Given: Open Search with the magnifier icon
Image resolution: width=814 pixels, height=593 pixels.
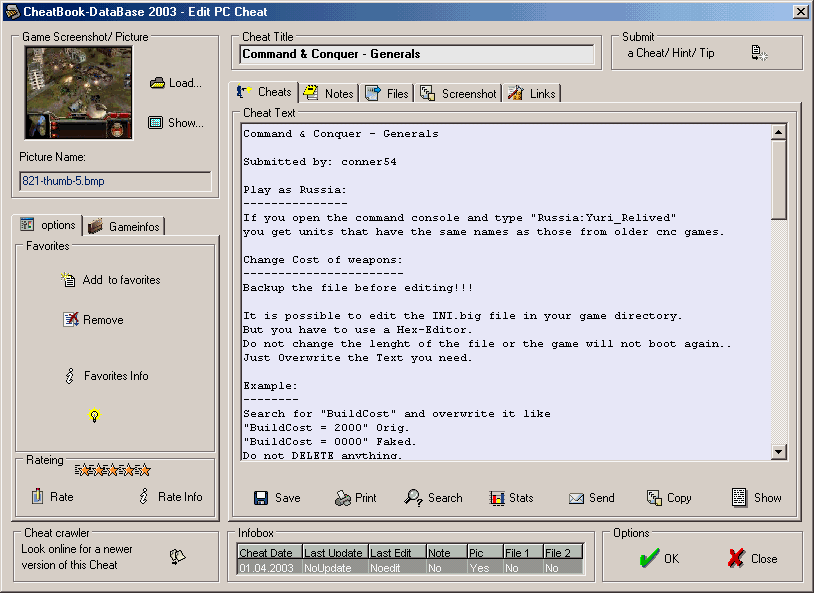Looking at the screenshot, I should (413, 498).
